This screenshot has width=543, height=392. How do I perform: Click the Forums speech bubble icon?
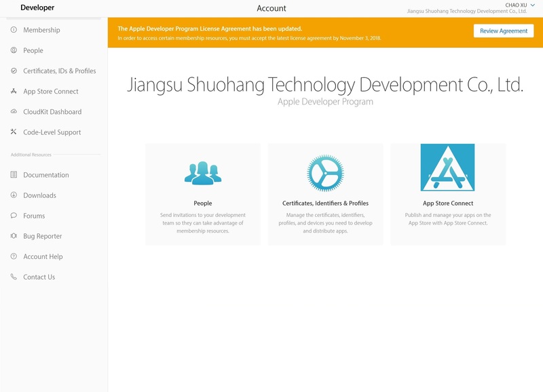(14, 215)
